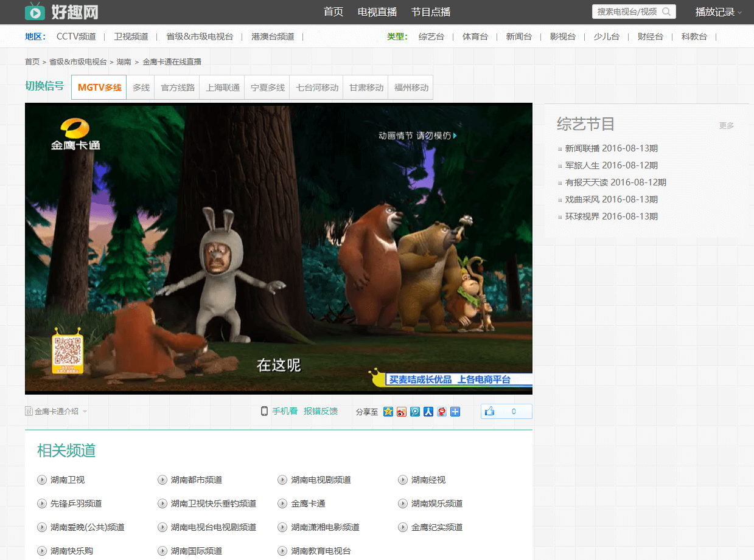Click the search input field
This screenshot has width=754, height=560.
click(627, 12)
